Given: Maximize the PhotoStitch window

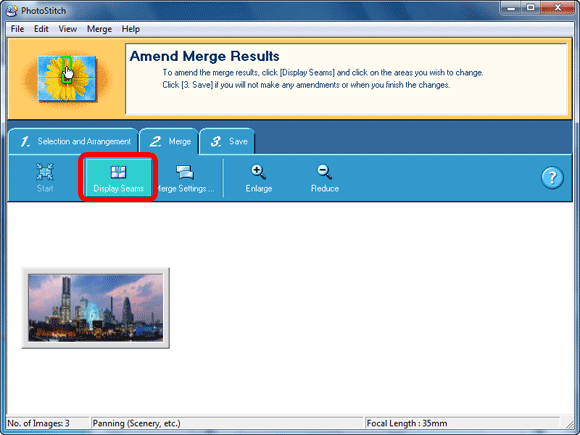Looking at the screenshot, I should (530, 8).
